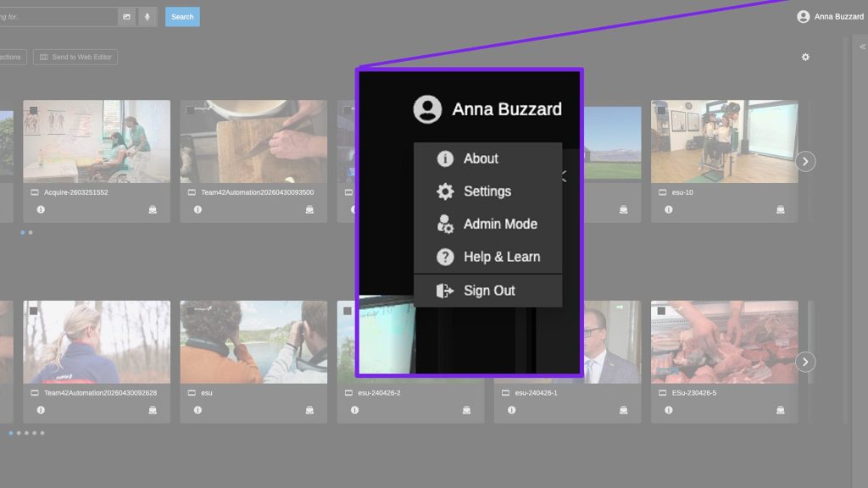Viewport: 868px width, 488px height.
Task: Open info icon on Team42Automation20260430092628 card
Action: [41, 410]
